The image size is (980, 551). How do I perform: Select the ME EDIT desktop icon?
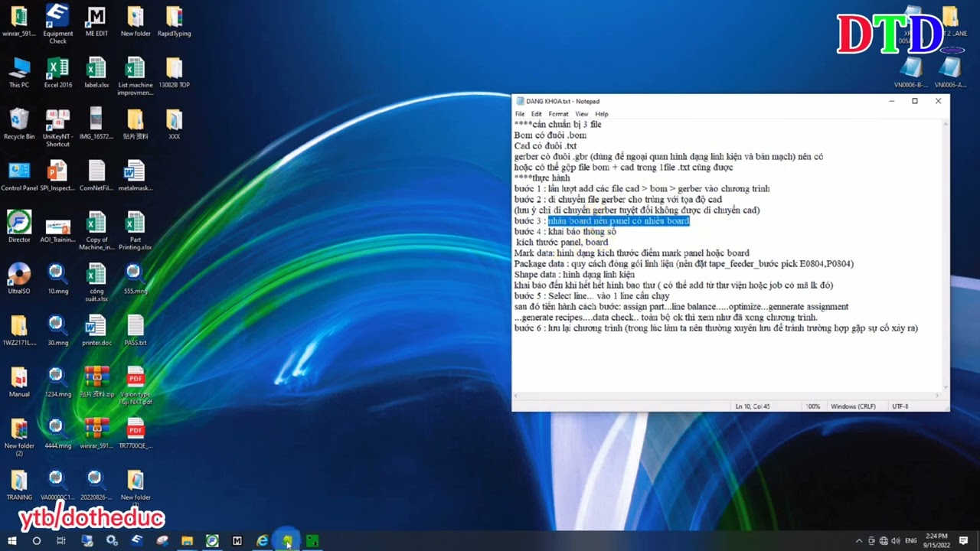click(96, 21)
